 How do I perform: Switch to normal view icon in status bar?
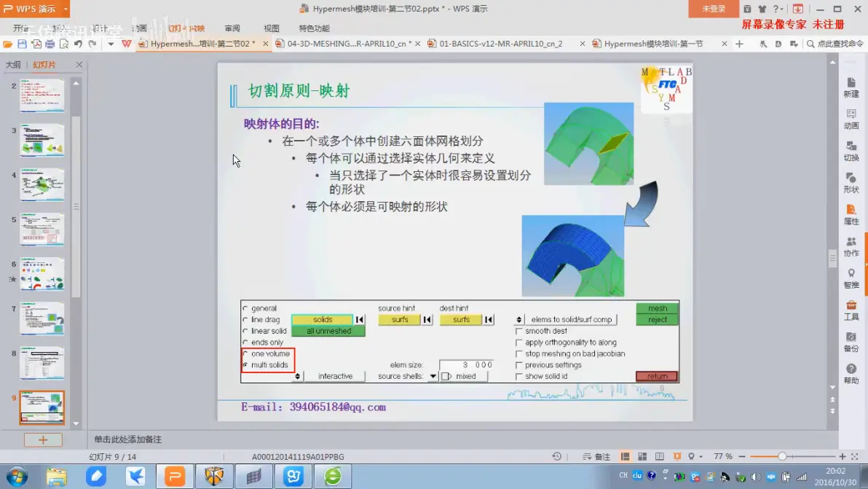click(625, 457)
